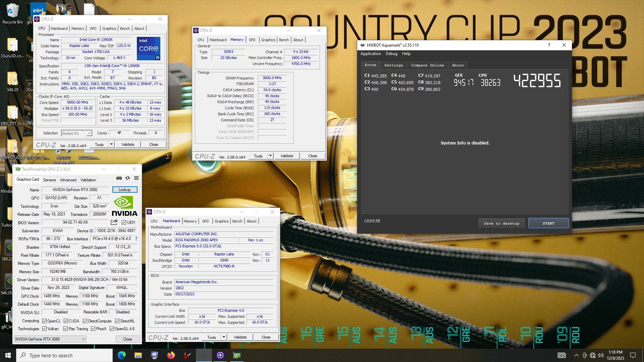The height and width of the screenshot is (362, 644).
Task: Click the taskbar clock showing 1:18 PM
Action: [x=615, y=355]
